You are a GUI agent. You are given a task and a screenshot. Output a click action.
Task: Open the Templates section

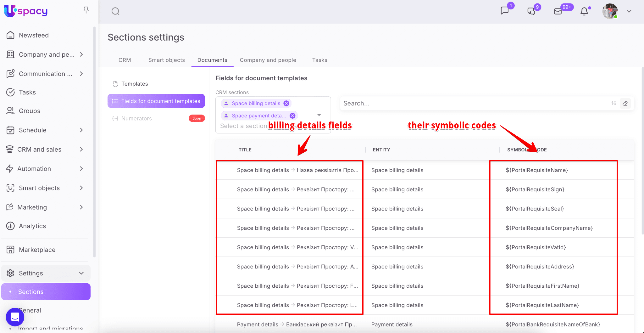click(135, 84)
